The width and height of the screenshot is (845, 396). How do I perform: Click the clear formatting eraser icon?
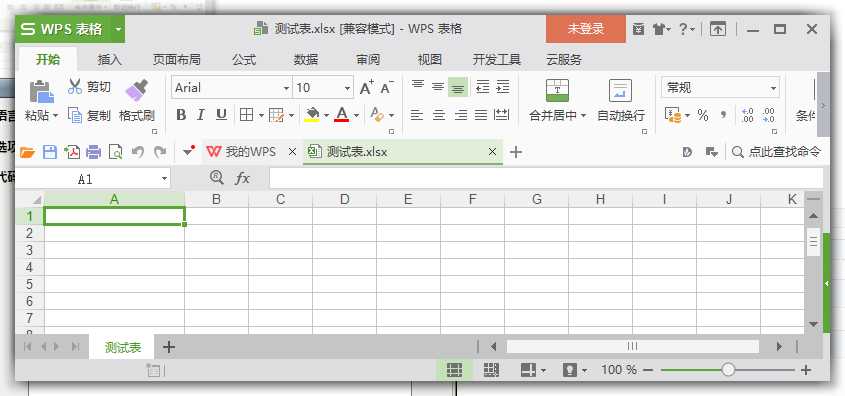pyautogui.click(x=377, y=115)
